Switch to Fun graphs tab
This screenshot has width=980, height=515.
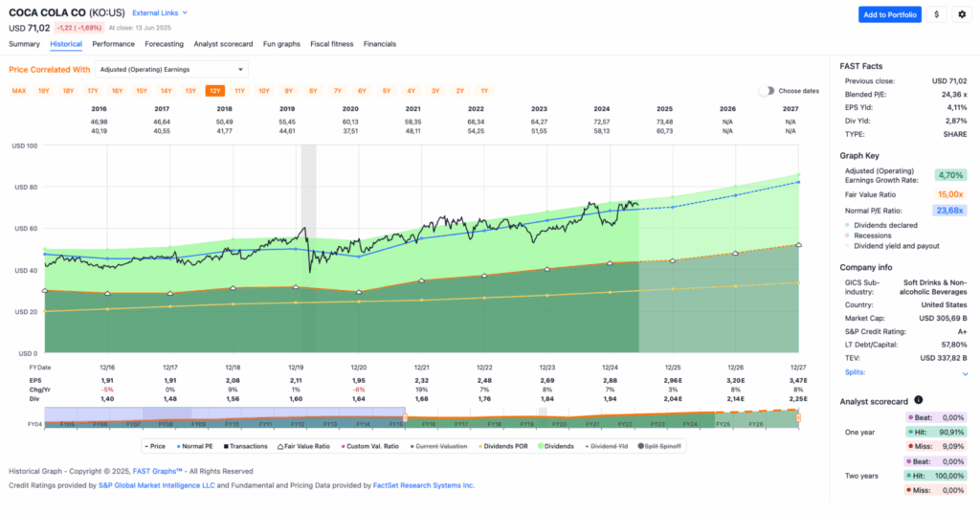click(x=281, y=44)
